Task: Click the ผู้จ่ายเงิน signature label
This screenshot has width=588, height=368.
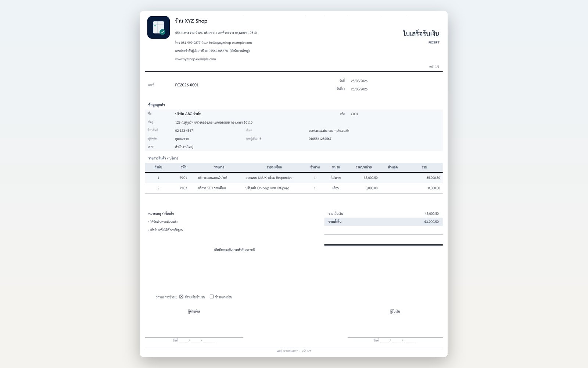Action: [x=194, y=311]
